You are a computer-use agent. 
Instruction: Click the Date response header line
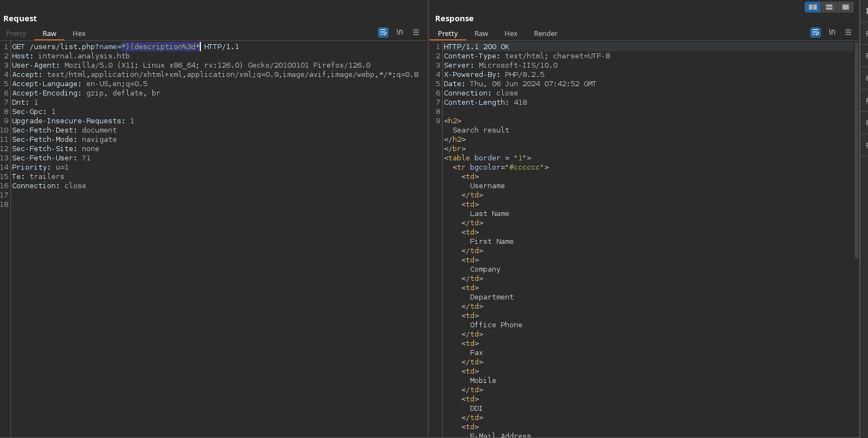[x=520, y=84]
